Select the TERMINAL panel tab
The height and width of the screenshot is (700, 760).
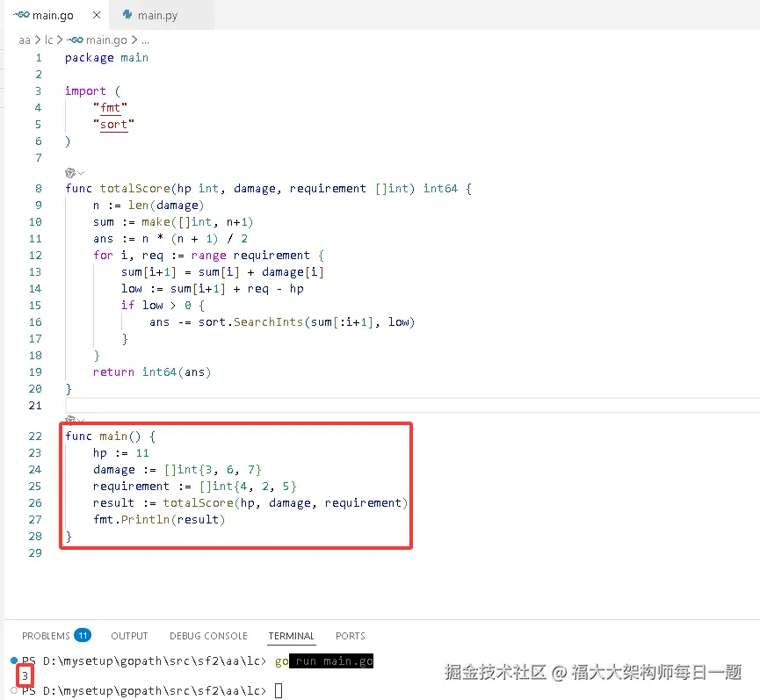coord(292,636)
